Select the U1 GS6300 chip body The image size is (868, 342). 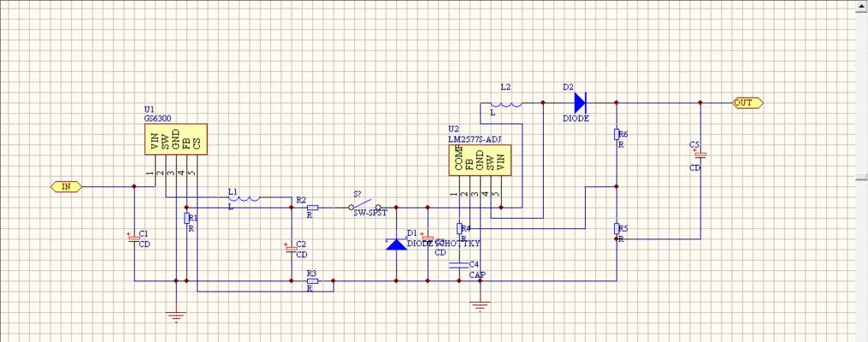[176, 139]
